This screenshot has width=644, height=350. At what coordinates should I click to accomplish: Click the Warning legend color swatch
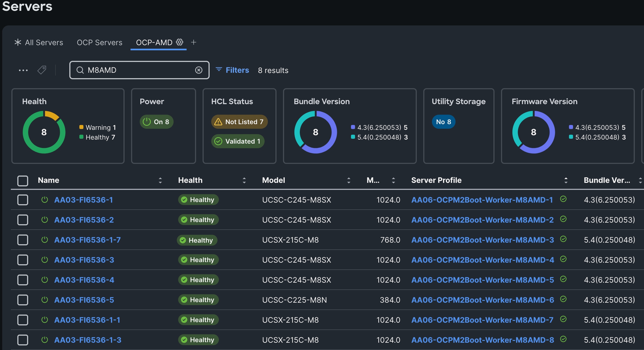pyautogui.click(x=81, y=127)
